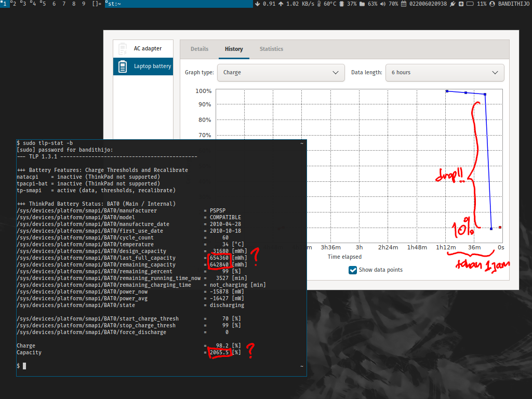Click the power plug icon in status bar
This screenshot has width=532, height=399.
[453, 4]
